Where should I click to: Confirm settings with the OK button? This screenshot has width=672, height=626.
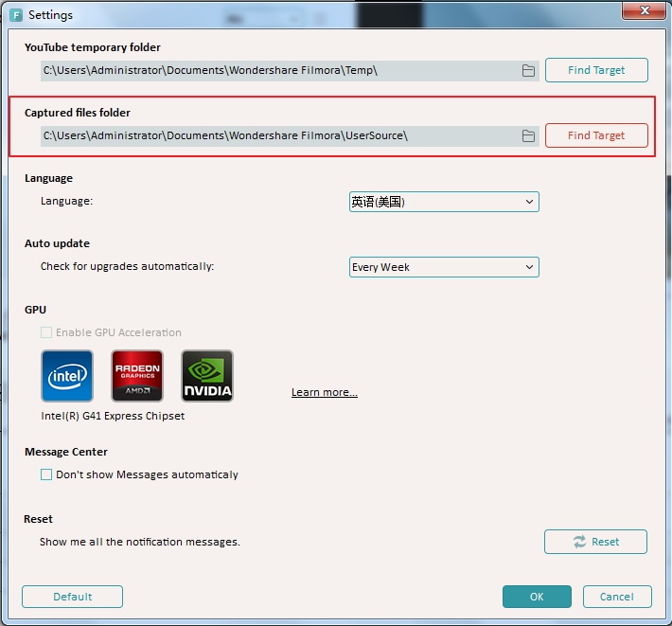click(x=537, y=597)
